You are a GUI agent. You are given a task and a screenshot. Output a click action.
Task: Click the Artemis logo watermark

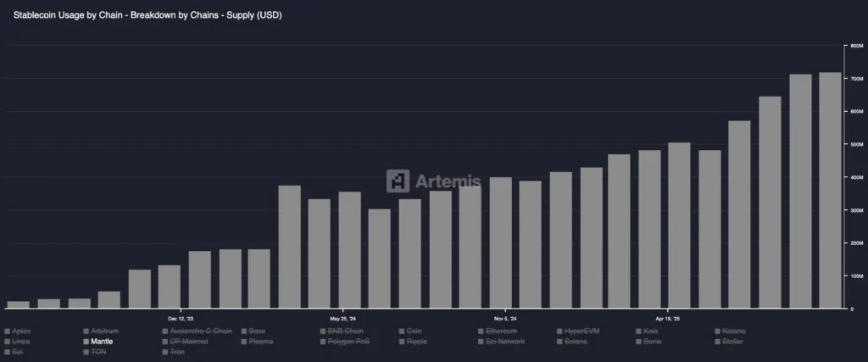433,181
